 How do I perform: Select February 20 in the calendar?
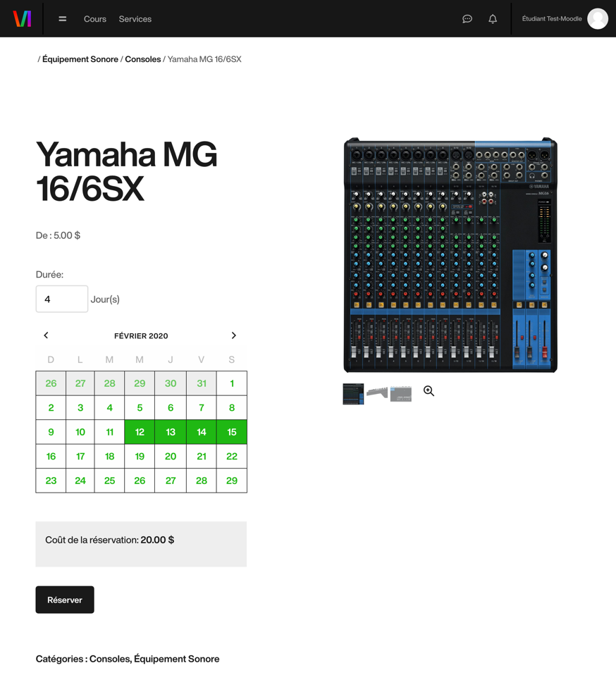tap(171, 457)
